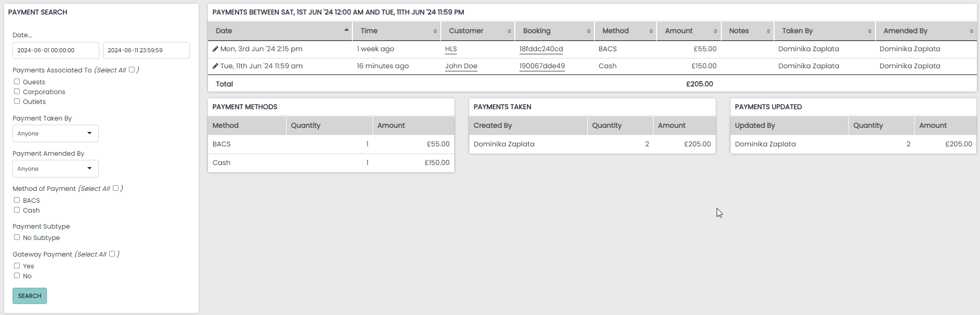Toggle Select All for Method of Payment
The height and width of the screenshot is (315, 980).
click(115, 188)
